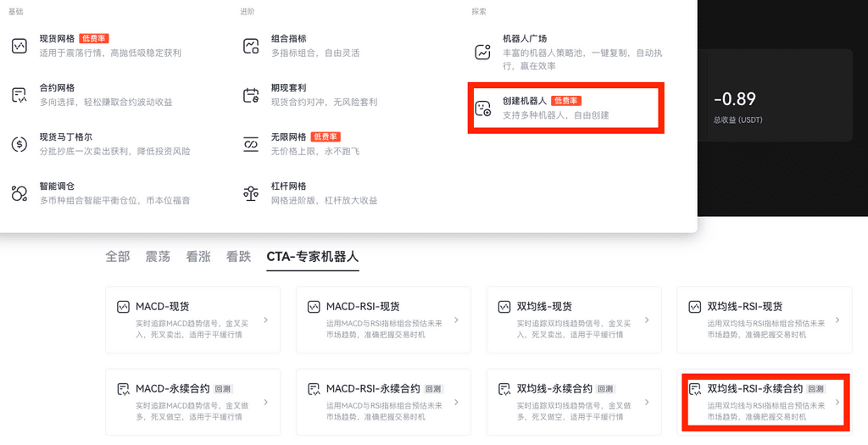Viewport: 868px width, 445px height.
Task: Click the 智能调仓 smart rebalance icon
Action: click(19, 193)
